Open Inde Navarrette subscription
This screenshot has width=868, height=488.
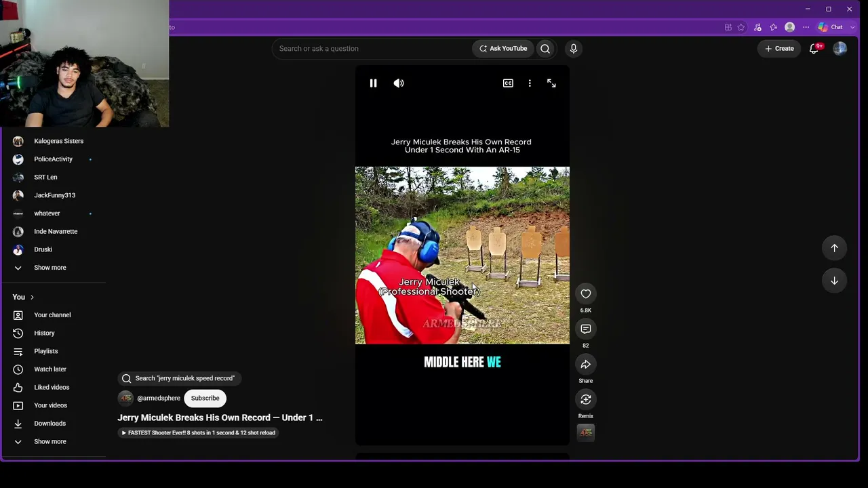pyautogui.click(x=54, y=231)
